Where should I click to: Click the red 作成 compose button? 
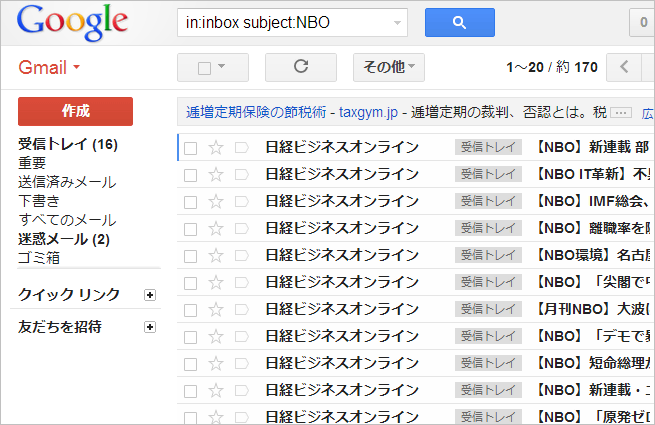coord(75,111)
